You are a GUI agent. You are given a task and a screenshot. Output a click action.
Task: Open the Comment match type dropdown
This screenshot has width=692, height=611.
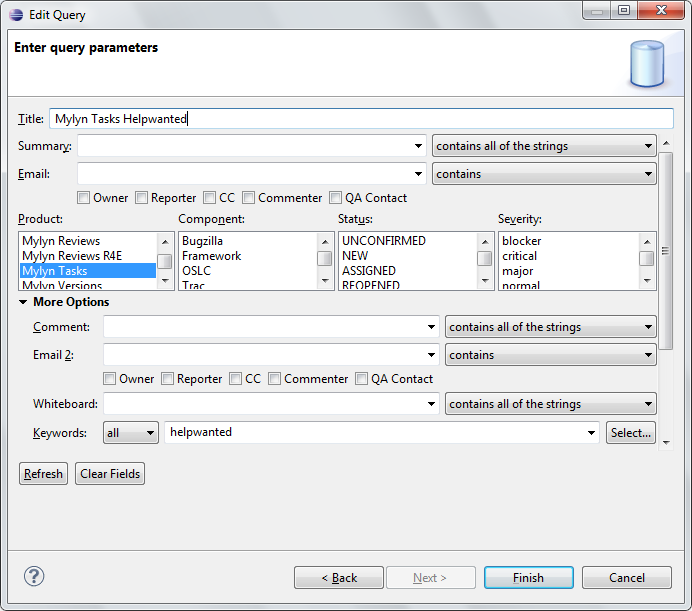[551, 327]
